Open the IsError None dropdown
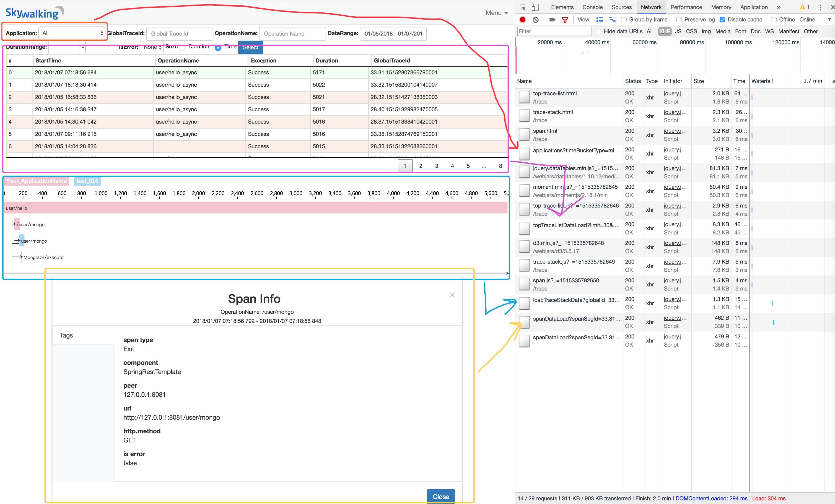The height and width of the screenshot is (504, 835). 151,47
